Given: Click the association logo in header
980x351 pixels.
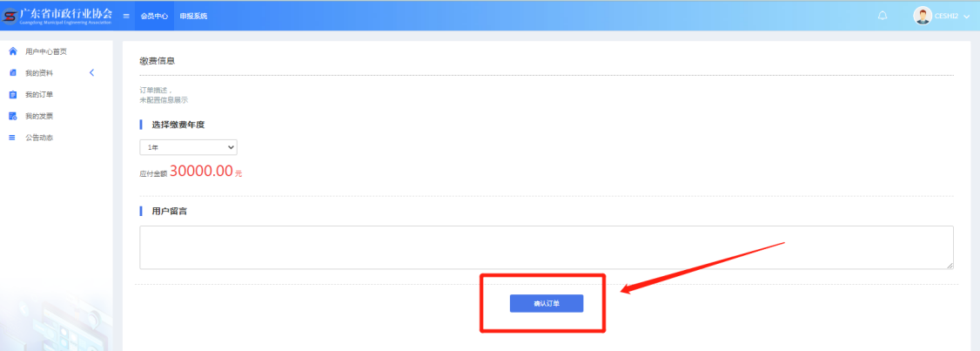Looking at the screenshot, I should [57, 16].
